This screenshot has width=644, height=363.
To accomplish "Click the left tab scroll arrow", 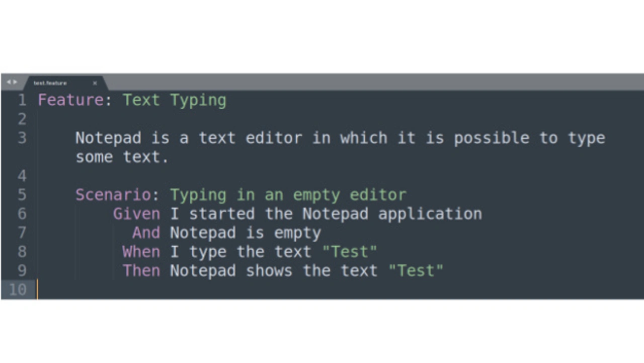I will coord(9,82).
